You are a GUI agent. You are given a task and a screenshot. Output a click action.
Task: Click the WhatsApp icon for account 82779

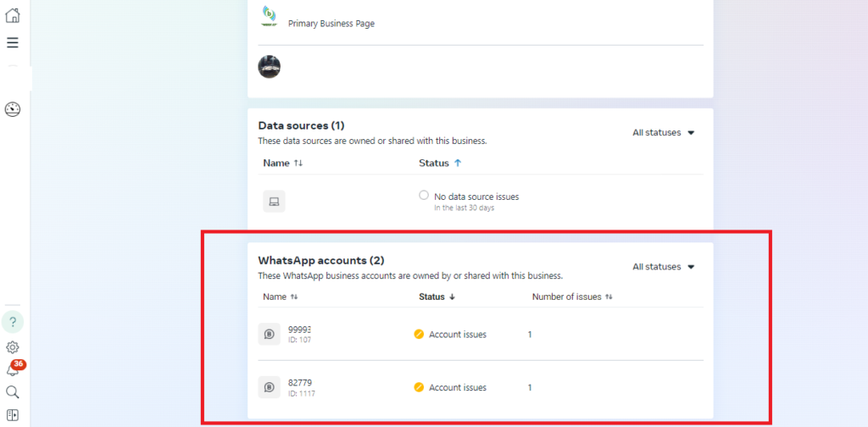click(269, 387)
